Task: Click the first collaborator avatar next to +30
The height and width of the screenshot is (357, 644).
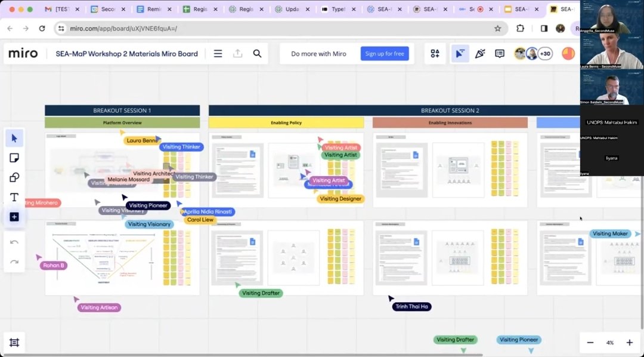Action: click(521, 54)
